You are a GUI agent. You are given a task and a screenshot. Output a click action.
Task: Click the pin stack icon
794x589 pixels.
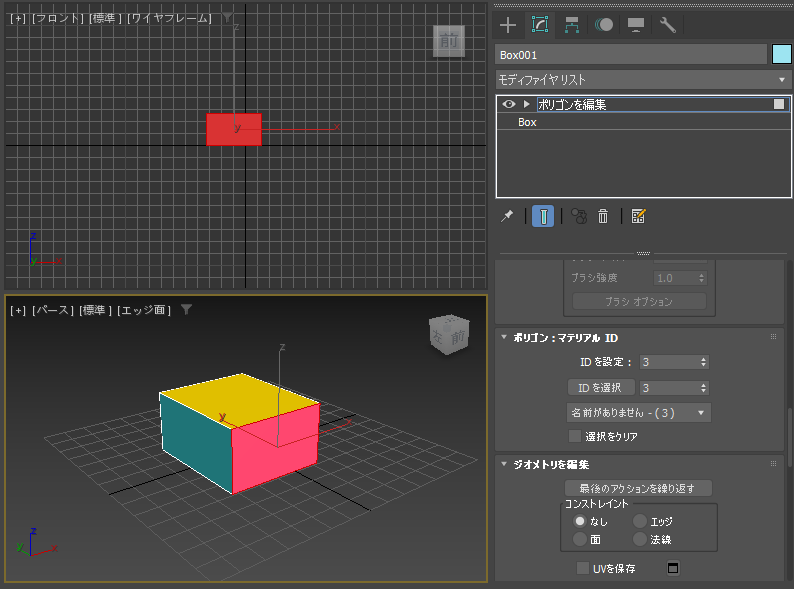(507, 216)
